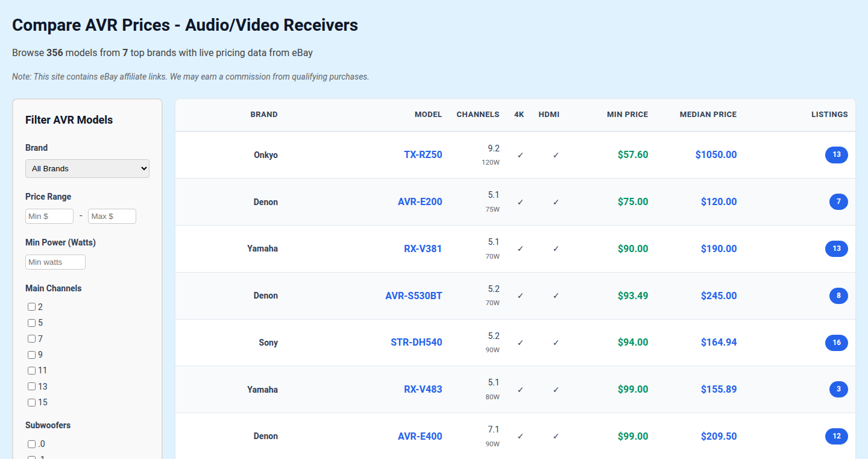The width and height of the screenshot is (868, 459).
Task: Check the 13 main channels checkbox
Action: point(31,387)
